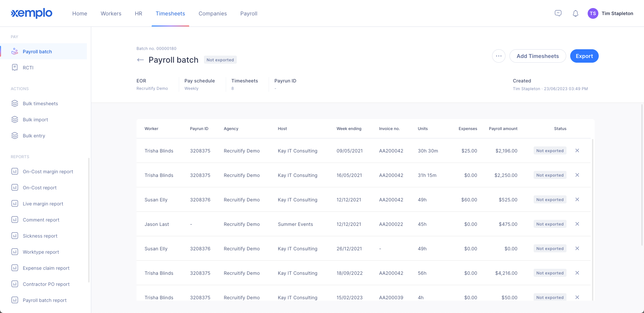The height and width of the screenshot is (313, 644).
Task: Switch to the Payroll tab
Action: point(249,13)
